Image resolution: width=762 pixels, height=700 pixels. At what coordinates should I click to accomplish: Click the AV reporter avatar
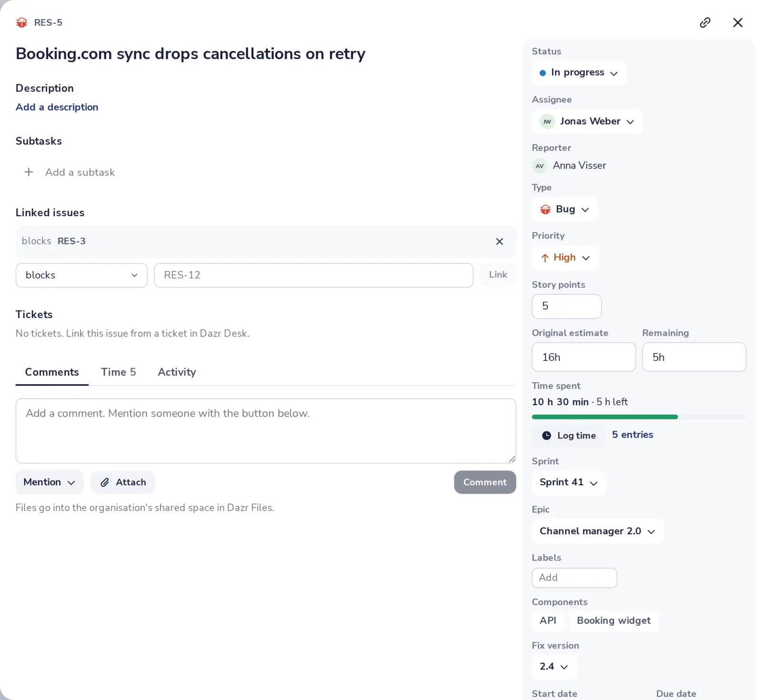[x=540, y=166]
